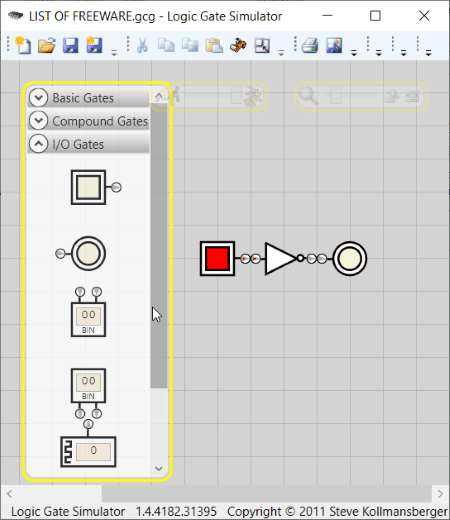Click the bulldozer icon in the toolbar

pyautogui.click(x=238, y=45)
